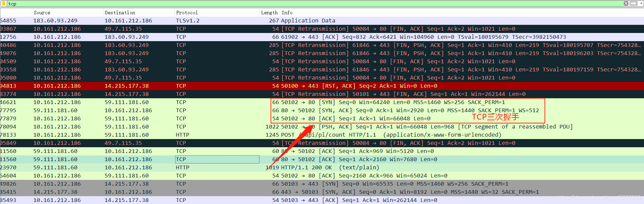Click the highlighted TCP protocol cell

[x=217, y=159]
